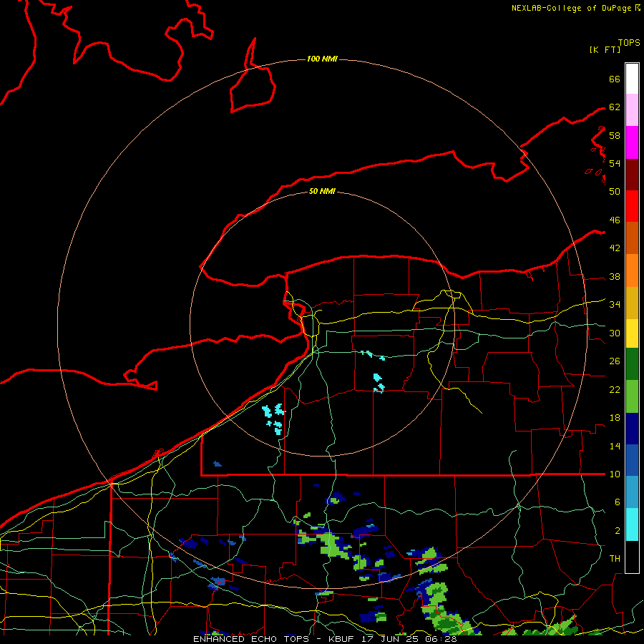Click the 50 NMI range ring label

(322, 191)
